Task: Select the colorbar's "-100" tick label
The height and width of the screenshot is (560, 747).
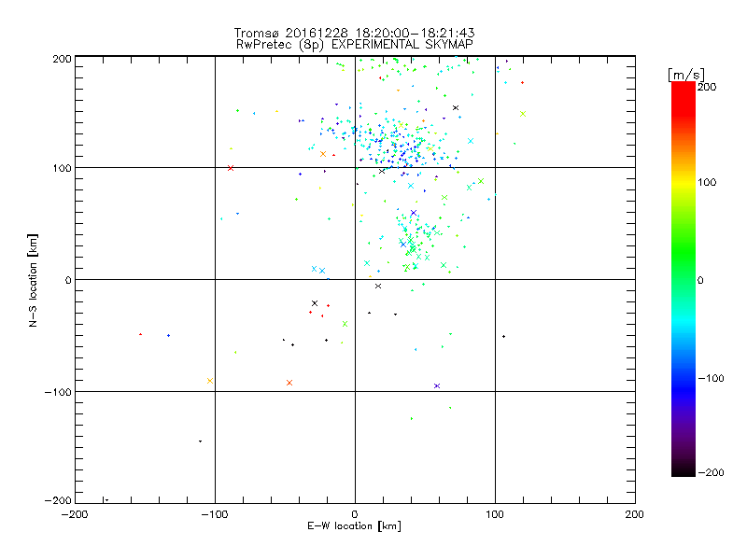Action: pyautogui.click(x=711, y=378)
